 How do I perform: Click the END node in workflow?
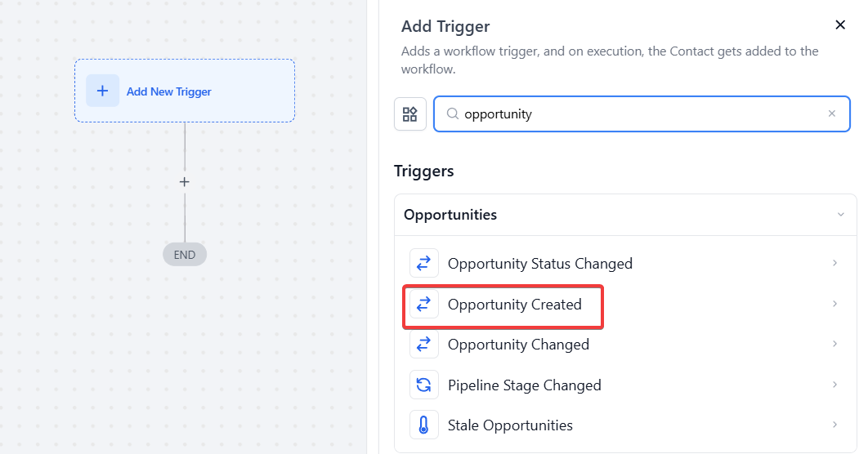click(x=185, y=255)
